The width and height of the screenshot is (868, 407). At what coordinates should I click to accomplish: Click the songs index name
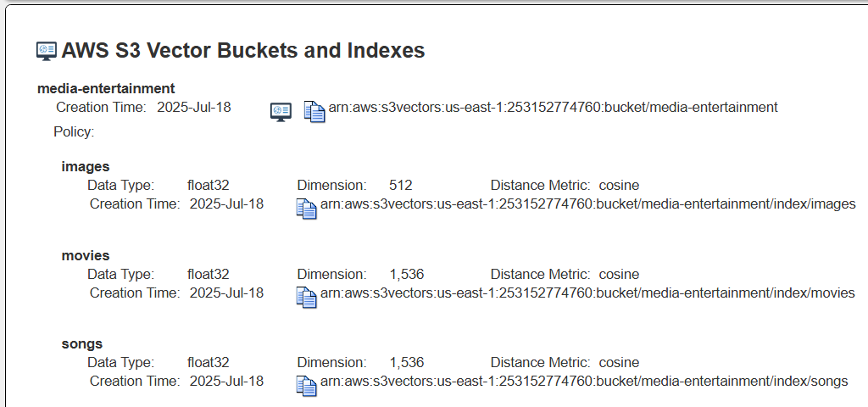pyautogui.click(x=82, y=343)
